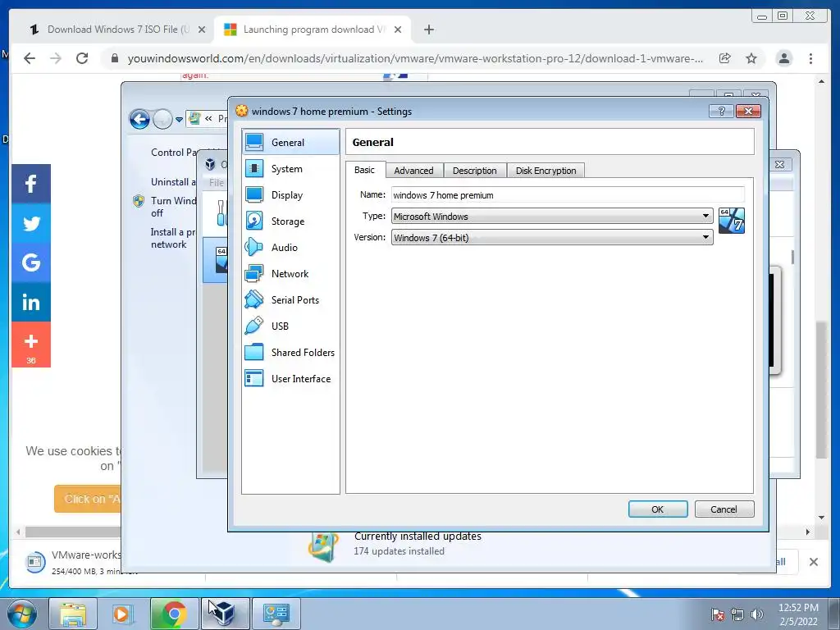
Task: Click the browser page vertical scrollbar
Action: [x=821, y=390]
